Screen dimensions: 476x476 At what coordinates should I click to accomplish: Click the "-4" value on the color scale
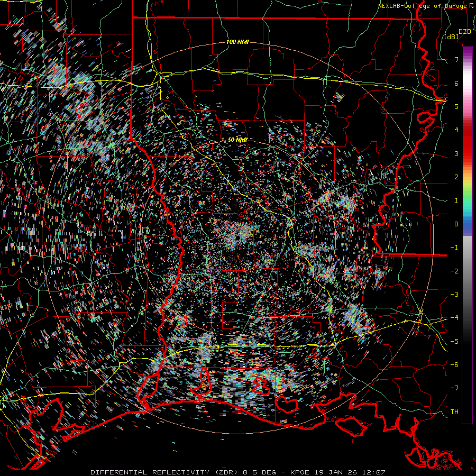coord(454,318)
